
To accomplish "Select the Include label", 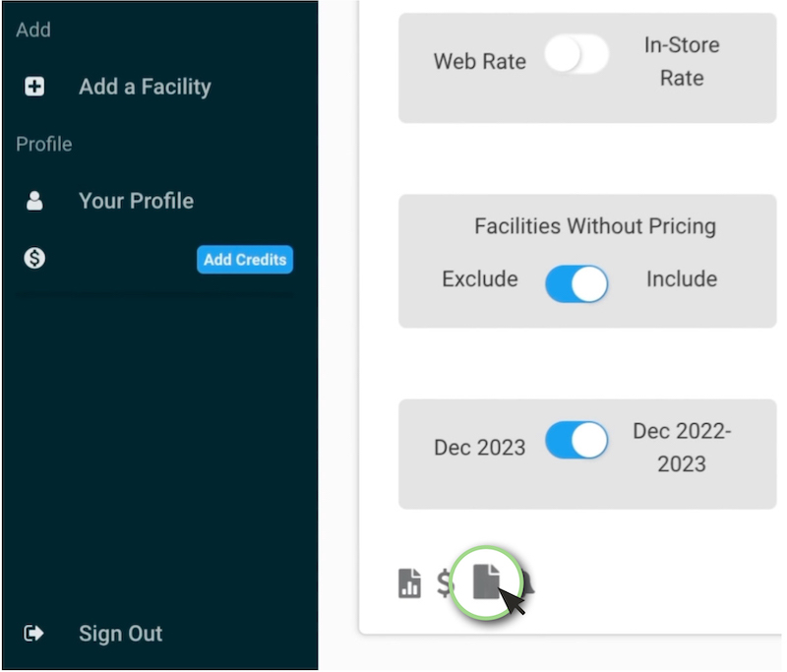I will pos(682,278).
